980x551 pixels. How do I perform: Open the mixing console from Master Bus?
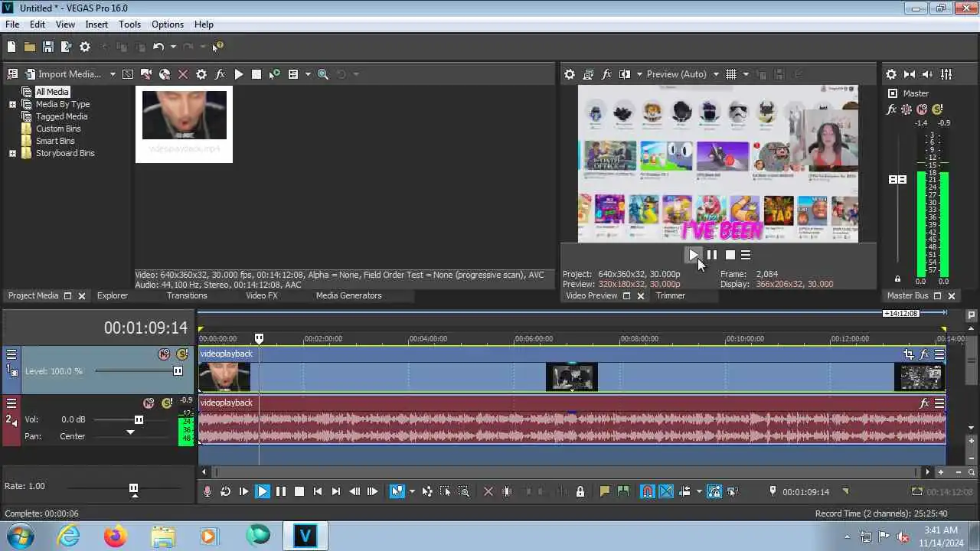tap(946, 74)
